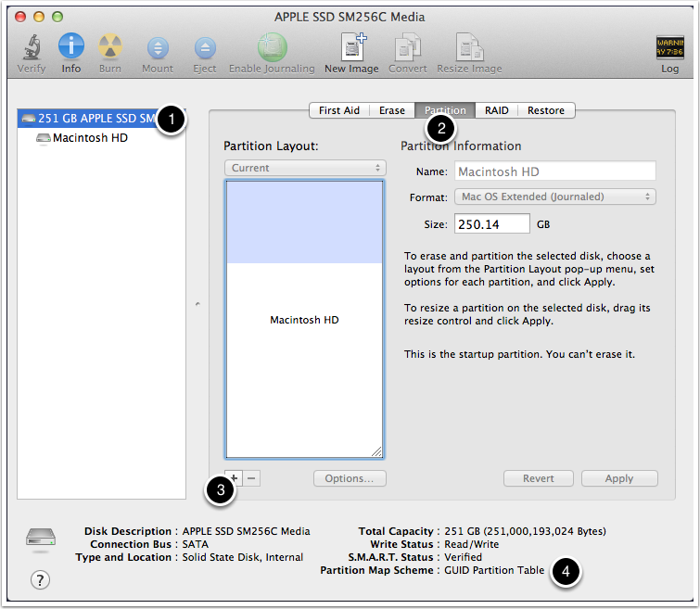Switch to the Partition tab
This screenshot has width=700, height=609.
tap(445, 110)
